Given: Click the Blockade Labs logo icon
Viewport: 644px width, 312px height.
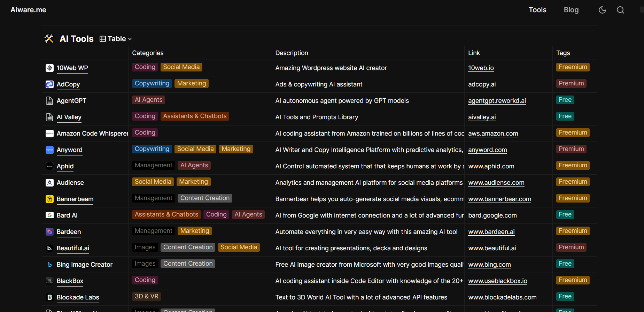Looking at the screenshot, I should 49,297.
